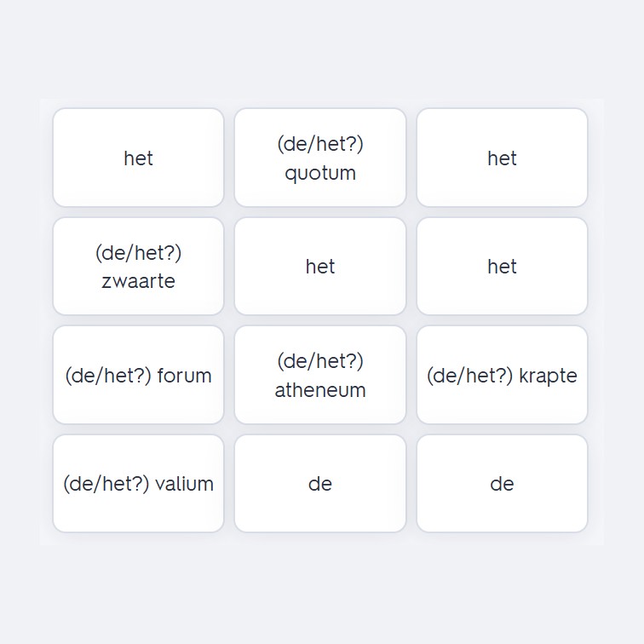Click 'het' card directly below quotum
The width and height of the screenshot is (644, 644).
click(320, 266)
